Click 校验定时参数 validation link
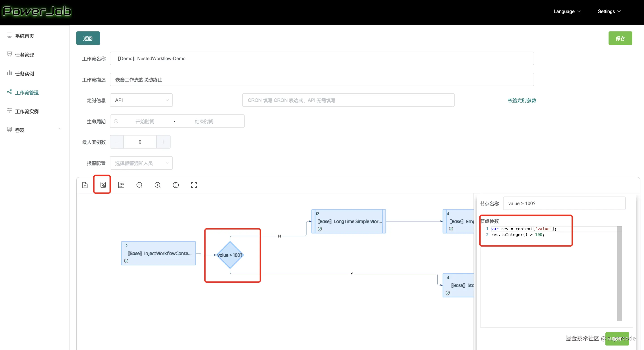Image resolution: width=644 pixels, height=350 pixels. 522,101
